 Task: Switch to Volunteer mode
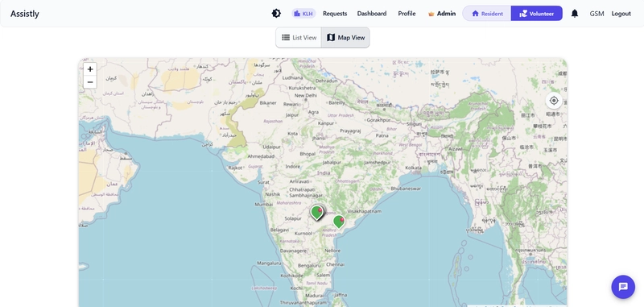tap(536, 14)
